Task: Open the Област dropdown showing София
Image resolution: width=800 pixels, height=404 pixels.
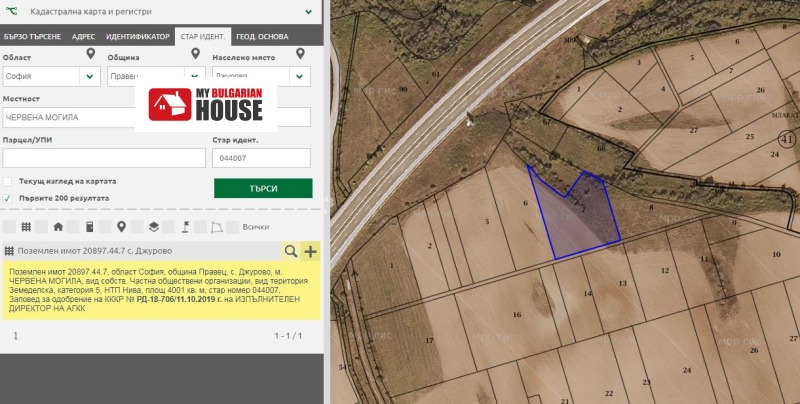Action: pyautogui.click(x=91, y=76)
